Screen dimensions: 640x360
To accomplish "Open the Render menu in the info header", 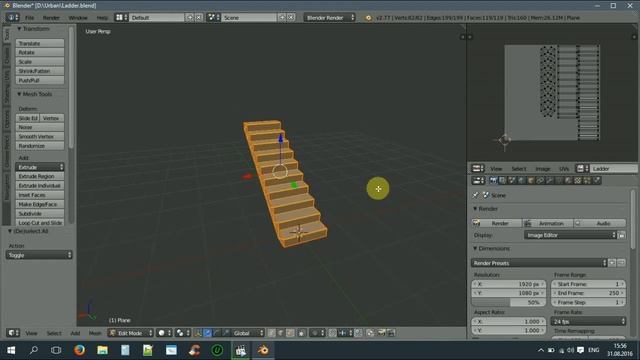I will (x=51, y=18).
